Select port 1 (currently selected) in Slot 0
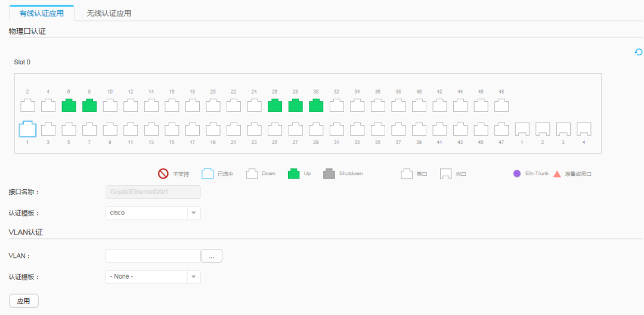This screenshot has height=315, width=644. 28,129
